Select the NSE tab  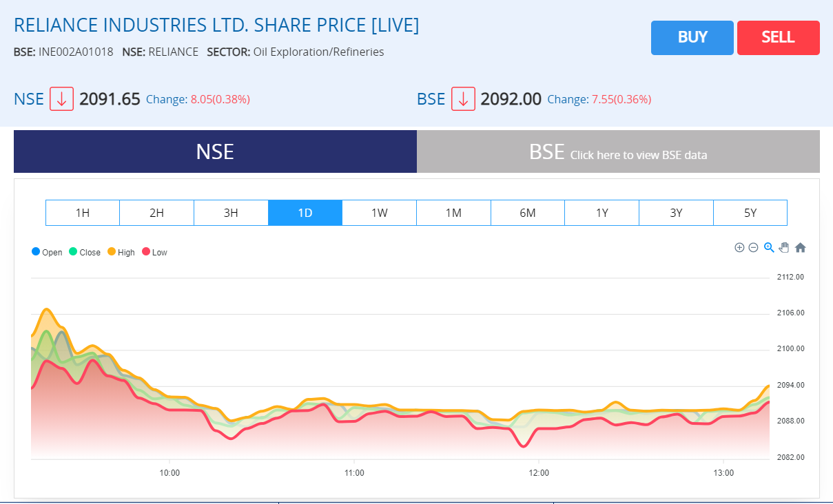coord(215,151)
